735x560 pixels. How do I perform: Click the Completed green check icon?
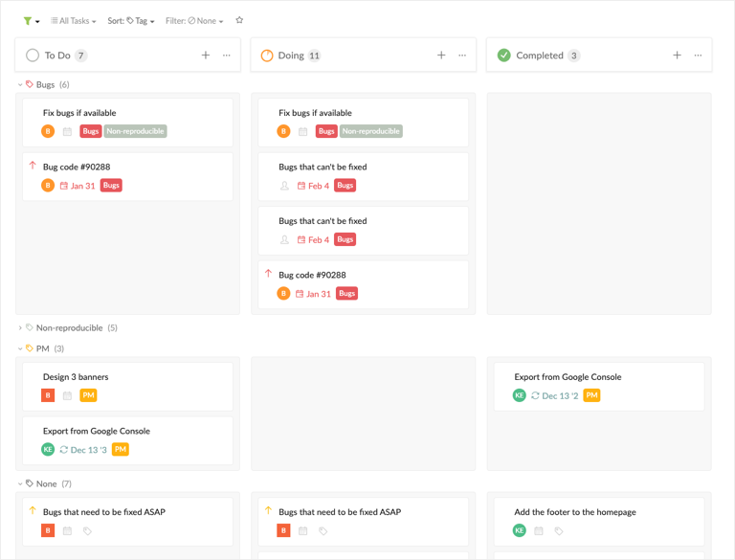click(504, 56)
